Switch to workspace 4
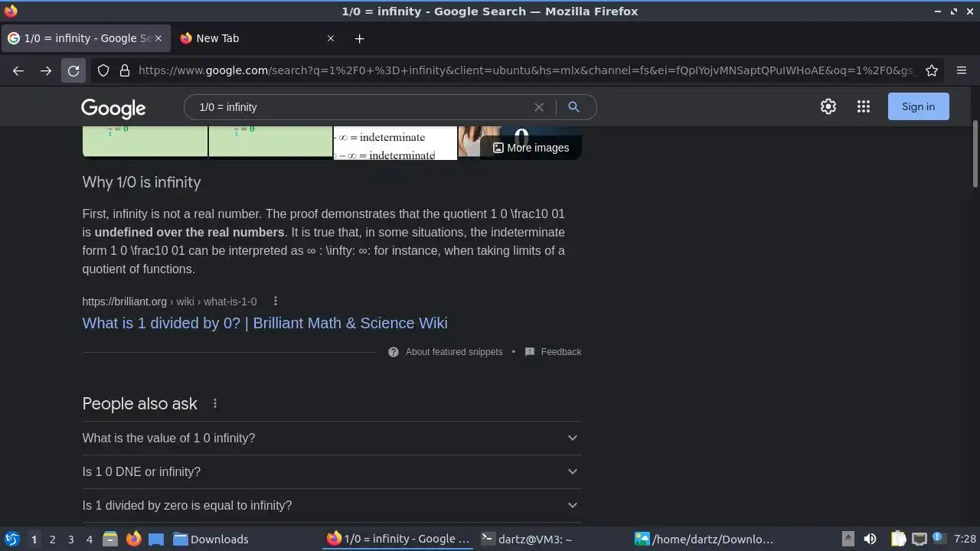 pyautogui.click(x=89, y=540)
